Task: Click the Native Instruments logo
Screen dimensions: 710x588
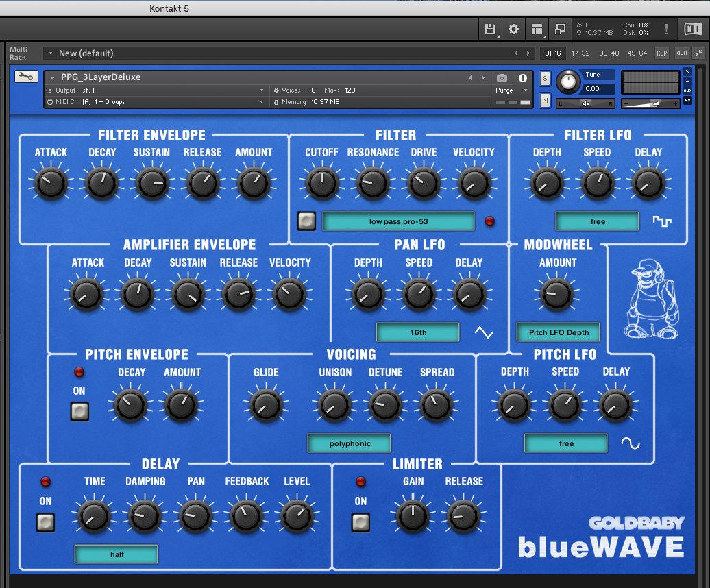Action: [x=693, y=29]
